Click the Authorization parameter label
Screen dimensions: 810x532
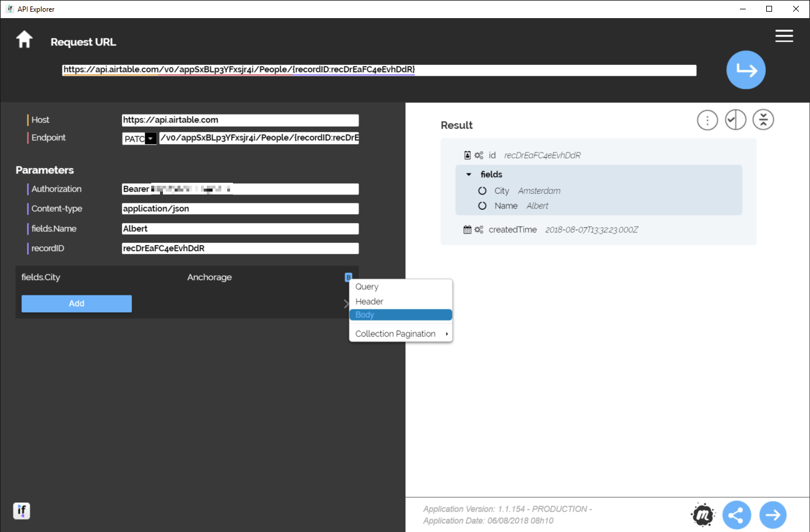(x=57, y=189)
